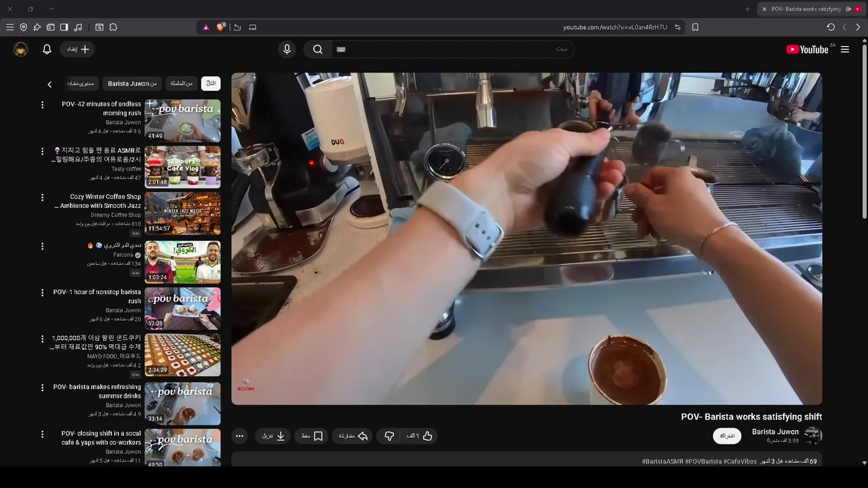Screen dimensions: 868x488
Task: Open the YouTube guide hamburger menu
Action: (x=845, y=49)
